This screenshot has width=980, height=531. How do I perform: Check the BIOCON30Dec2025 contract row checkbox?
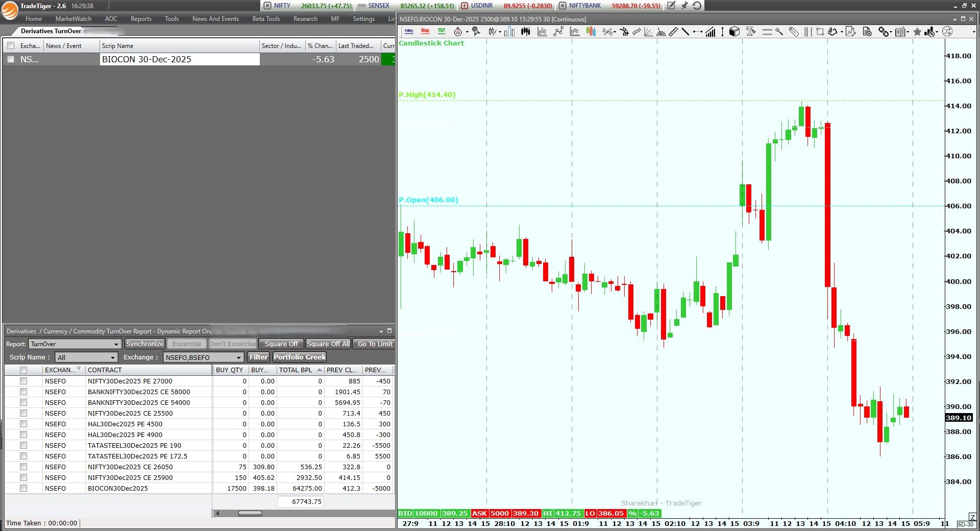[23, 488]
